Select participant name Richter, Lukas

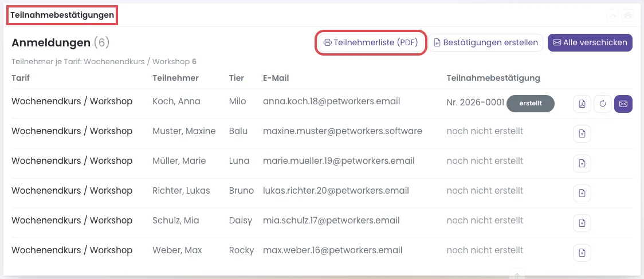(x=181, y=191)
